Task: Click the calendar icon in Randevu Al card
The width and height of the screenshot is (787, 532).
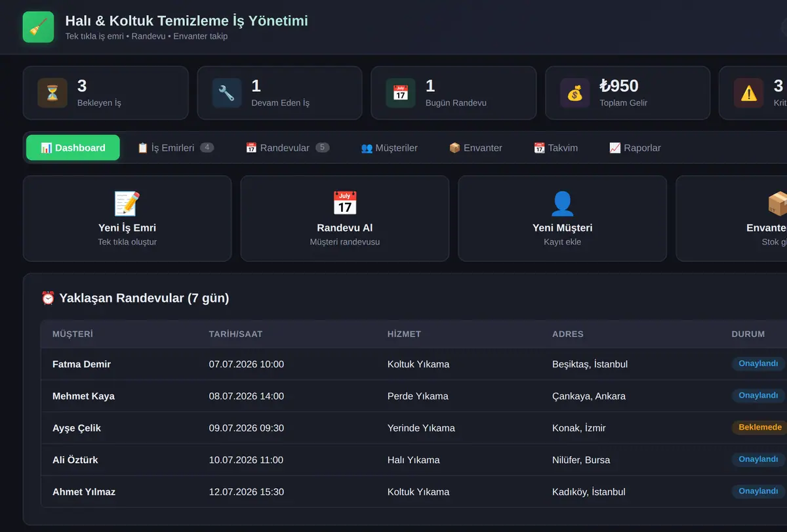Action: point(345,203)
